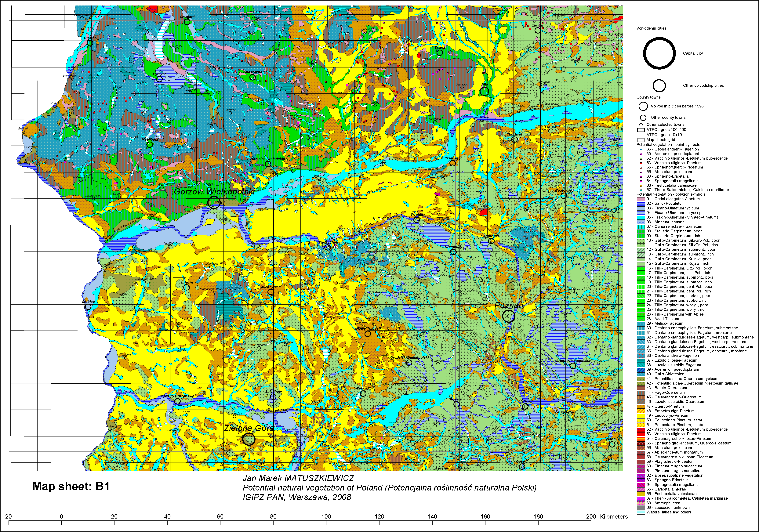
Task: Click the Sulęcin town circle marker
Action: point(187,287)
